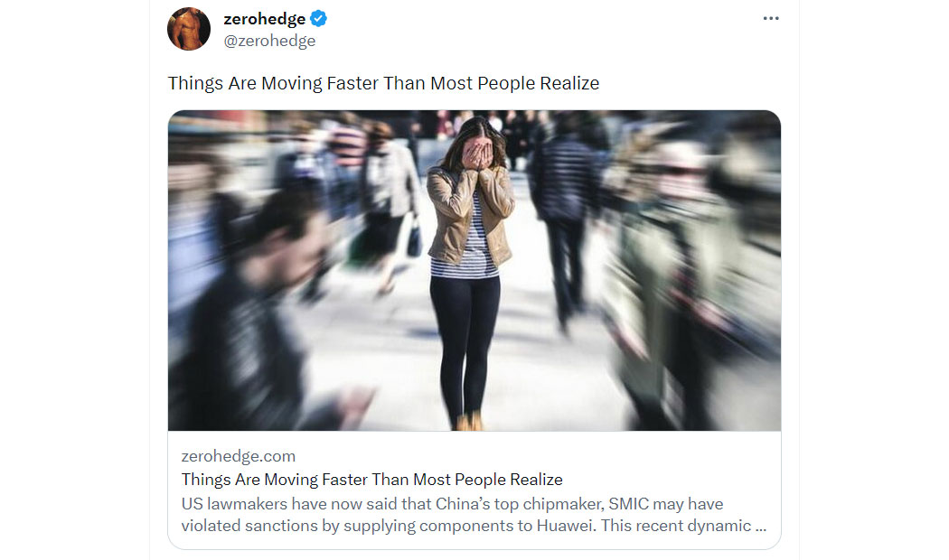Image resolution: width=949 pixels, height=560 pixels.
Task: Click the zerohedge display name
Action: [x=265, y=19]
